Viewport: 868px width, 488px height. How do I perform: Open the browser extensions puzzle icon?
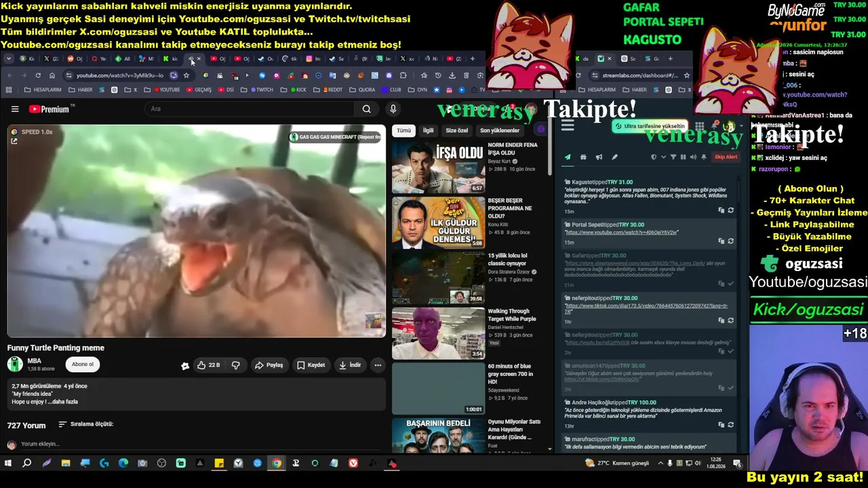coord(403,75)
